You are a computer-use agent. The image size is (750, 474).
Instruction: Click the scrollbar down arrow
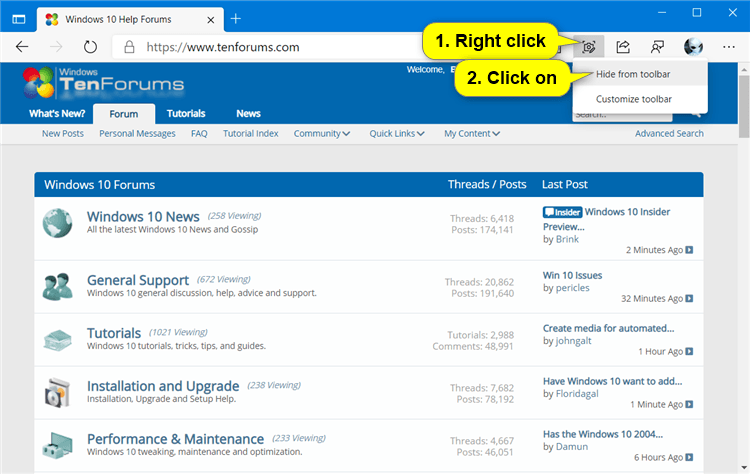(744, 468)
